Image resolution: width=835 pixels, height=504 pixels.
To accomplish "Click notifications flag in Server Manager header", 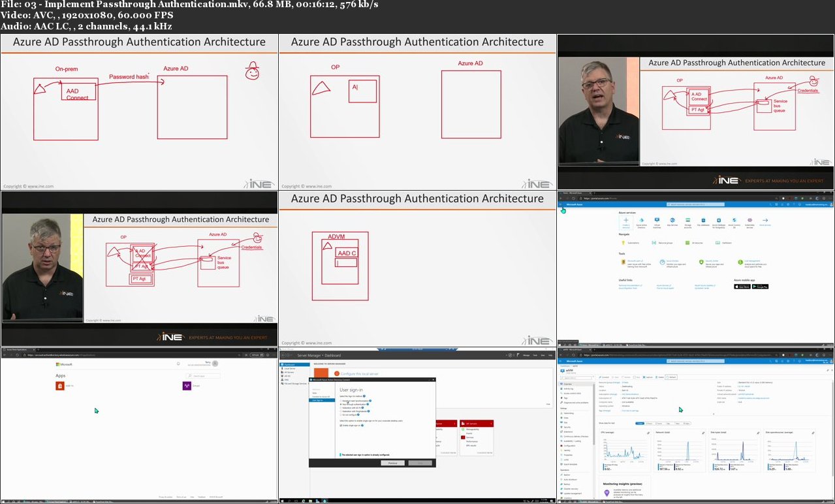I will click(518, 355).
